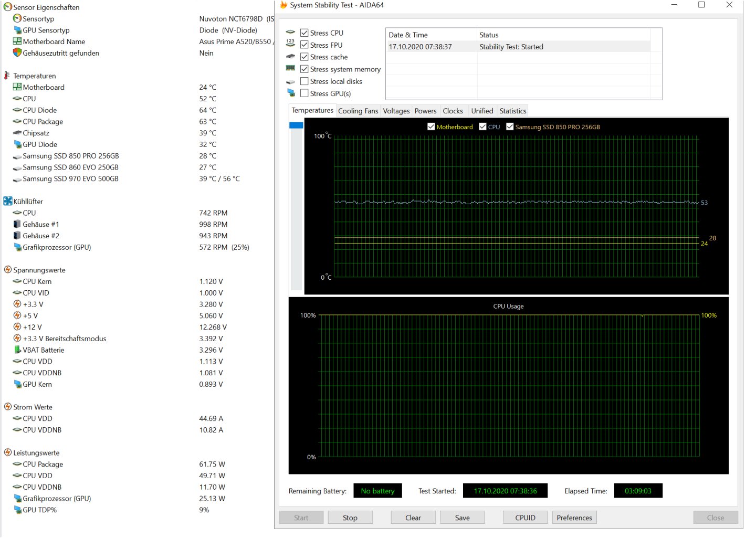Click the Leistungswerte section icon
The image size is (756, 538).
click(x=7, y=452)
